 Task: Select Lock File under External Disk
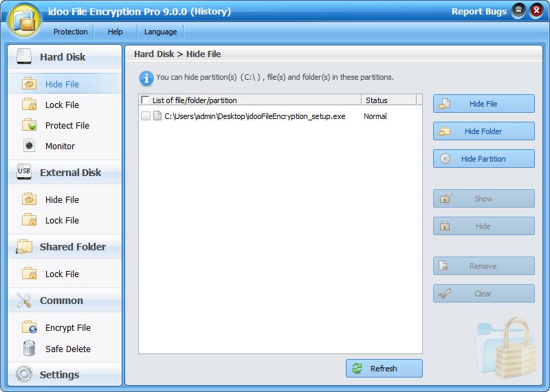tap(65, 220)
